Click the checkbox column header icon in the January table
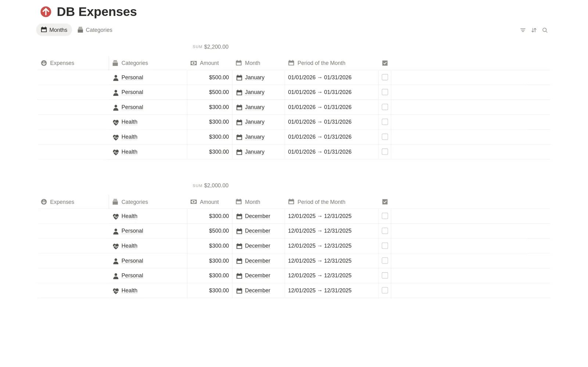Viewport: 588px width, 367px height. pos(385,63)
